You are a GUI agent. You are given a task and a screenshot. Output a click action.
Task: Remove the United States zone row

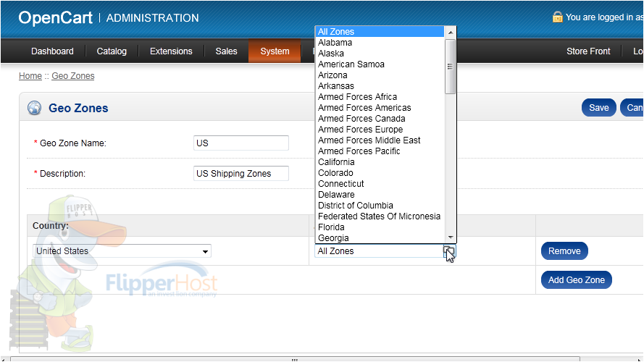coord(564,251)
